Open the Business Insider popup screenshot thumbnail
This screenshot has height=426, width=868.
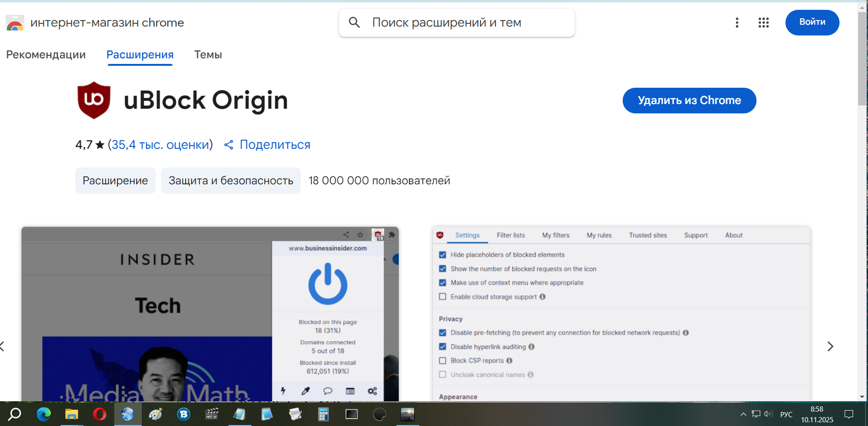(x=210, y=314)
